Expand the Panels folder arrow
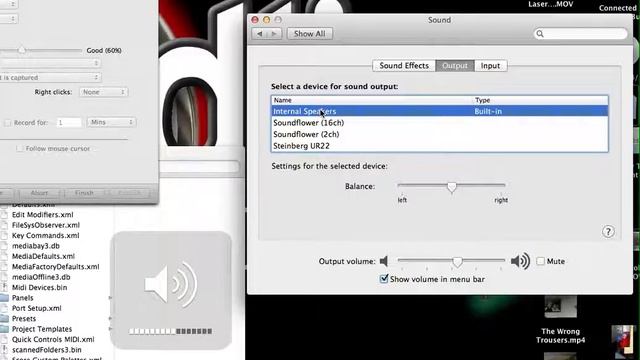640x360 pixels. 110,298
